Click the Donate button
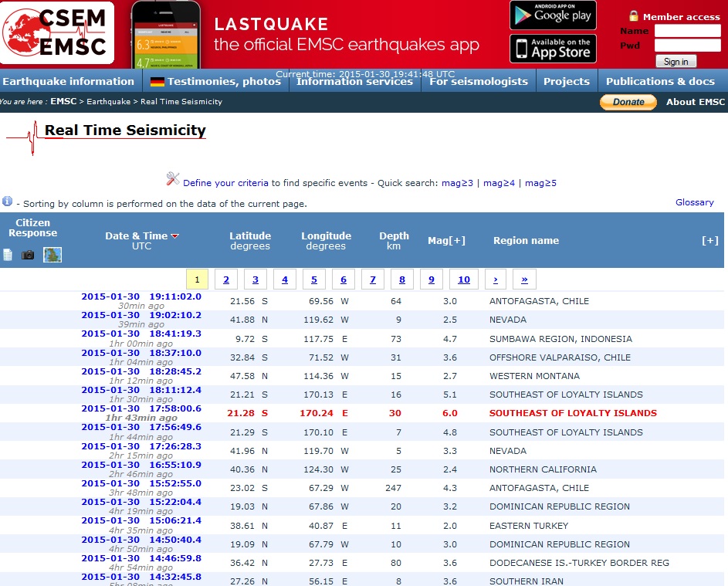The image size is (728, 586). click(x=628, y=102)
